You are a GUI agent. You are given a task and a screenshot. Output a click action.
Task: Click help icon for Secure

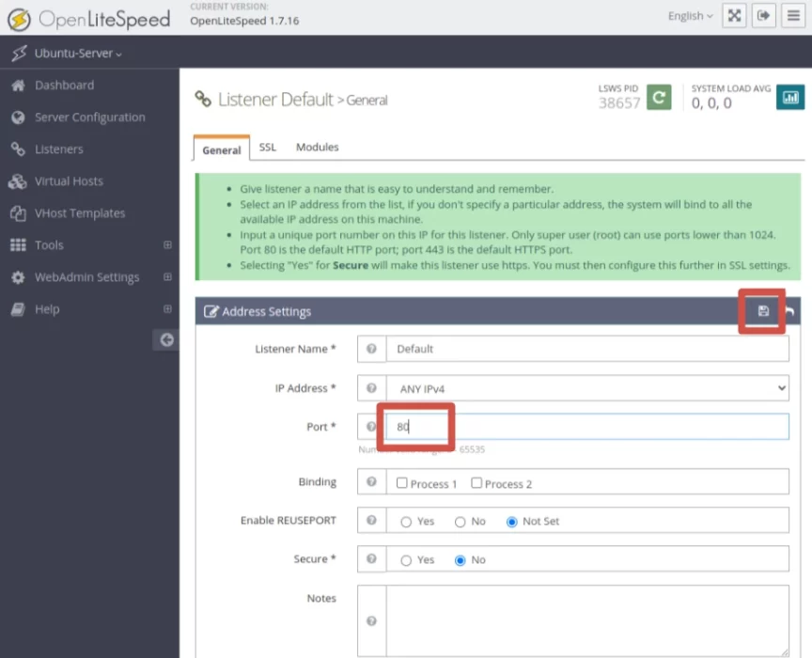tap(371, 559)
